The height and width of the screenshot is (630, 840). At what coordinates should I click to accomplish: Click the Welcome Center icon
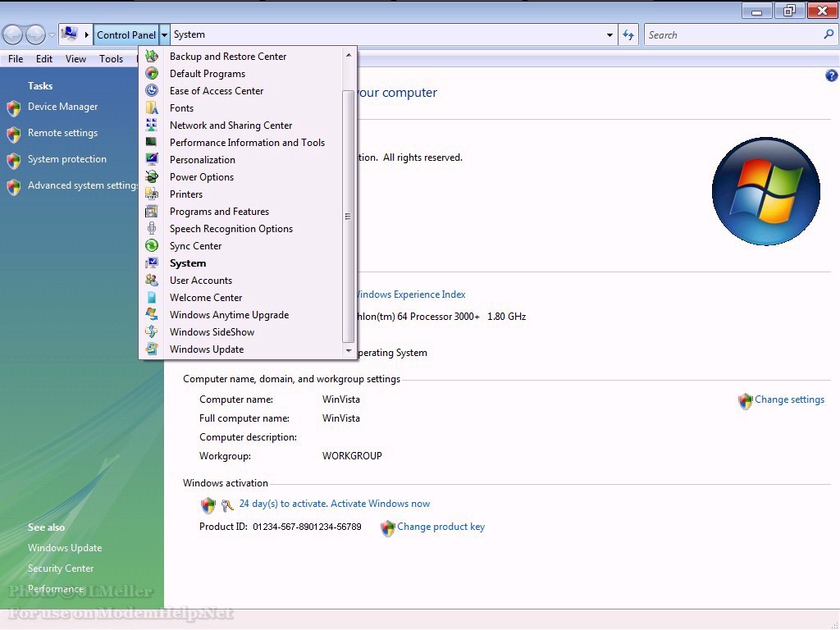click(152, 297)
